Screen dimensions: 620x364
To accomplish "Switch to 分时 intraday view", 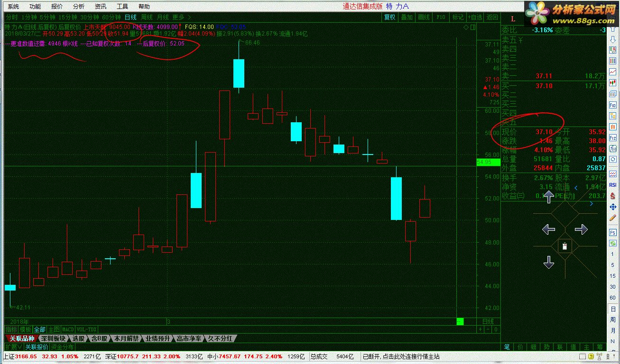I will tap(11, 17).
